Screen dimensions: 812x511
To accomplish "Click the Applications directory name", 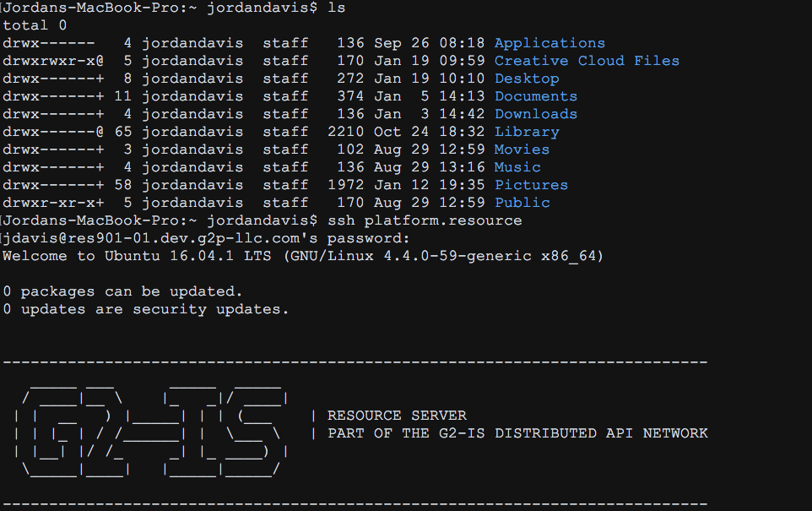I will [x=549, y=43].
